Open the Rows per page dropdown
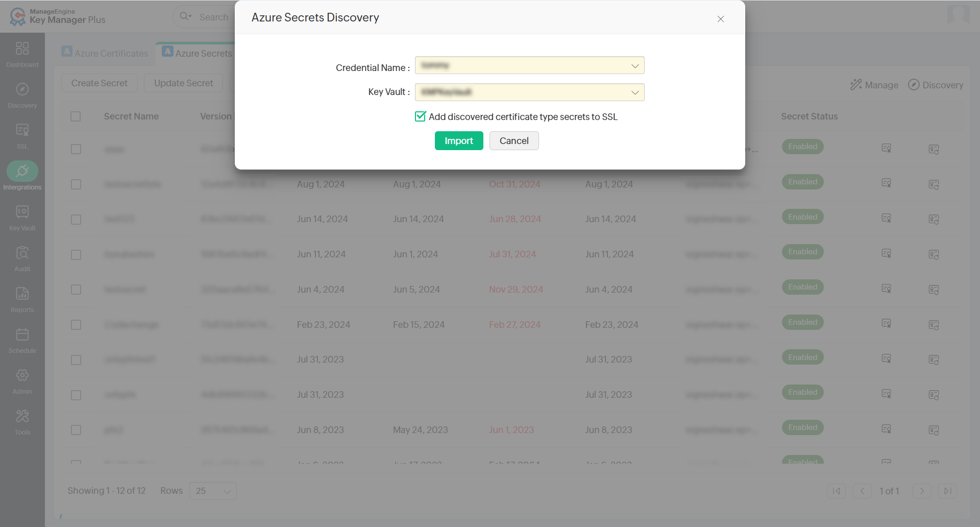The height and width of the screenshot is (527, 980). coord(213,491)
